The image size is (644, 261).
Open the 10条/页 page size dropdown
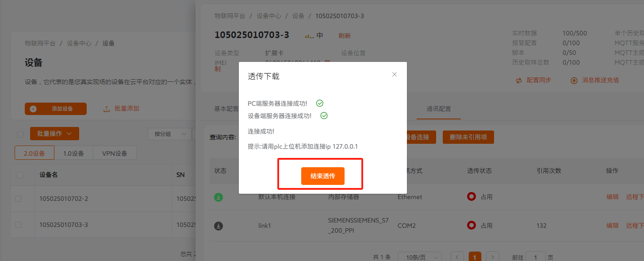pos(419,257)
